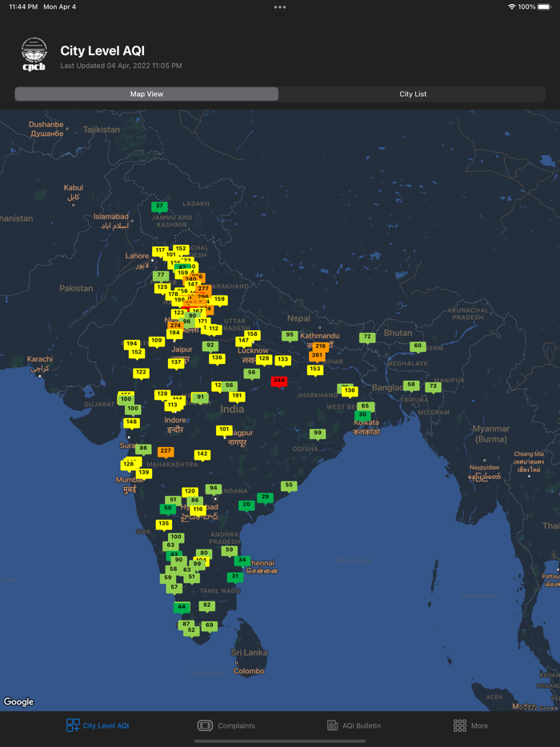This screenshot has width=560, height=747.
Task: Tap the green 65 marker above Kolkata
Action: tap(365, 406)
